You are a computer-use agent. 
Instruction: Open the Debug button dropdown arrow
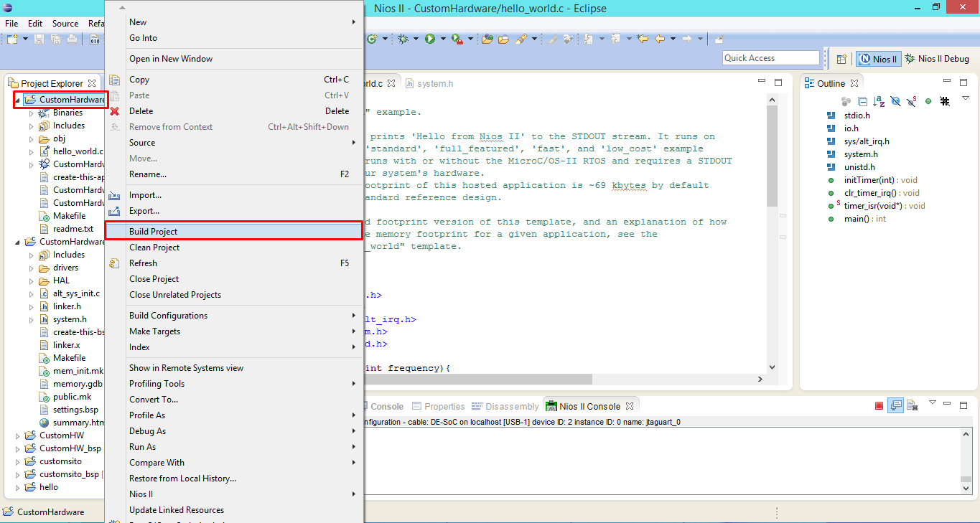[415, 39]
